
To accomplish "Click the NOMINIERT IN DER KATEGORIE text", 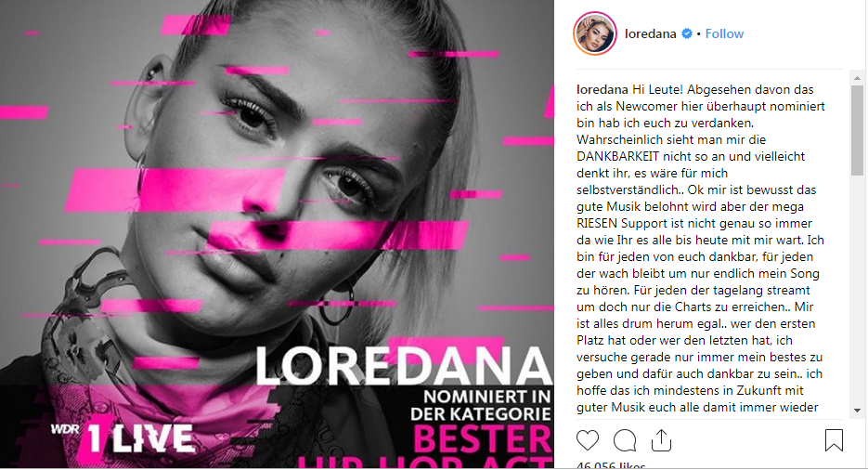I will coord(481,405).
